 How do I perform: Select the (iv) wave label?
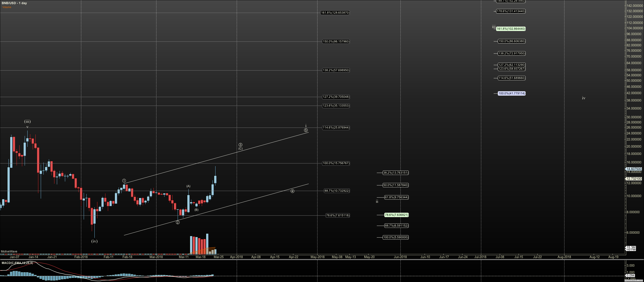(x=94, y=241)
